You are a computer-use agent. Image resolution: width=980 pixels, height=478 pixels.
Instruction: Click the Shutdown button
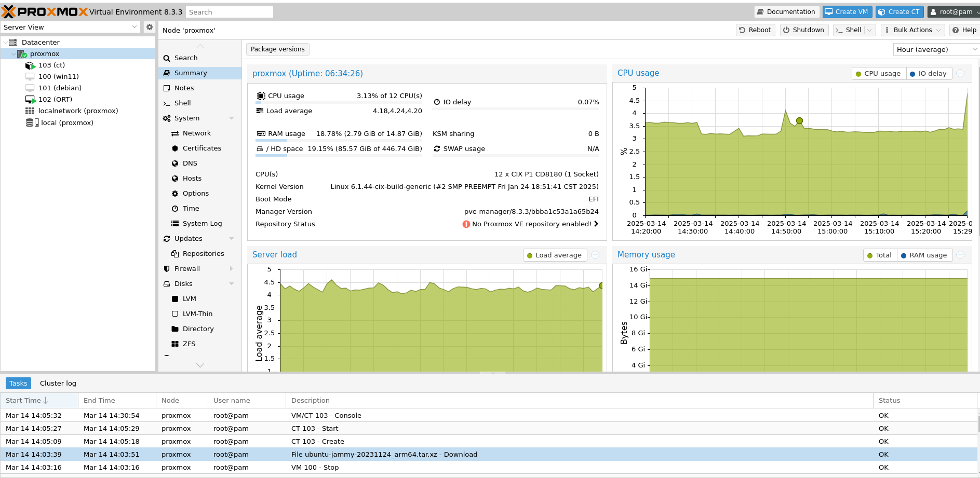804,30
